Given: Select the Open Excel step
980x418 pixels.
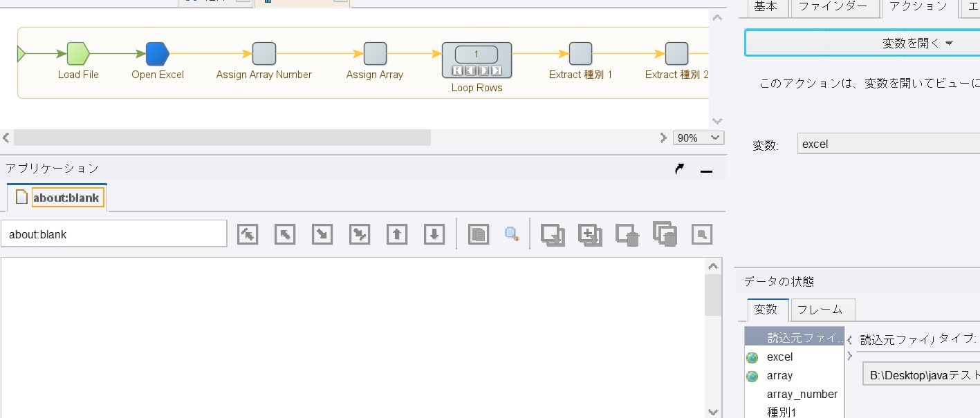Looking at the screenshot, I should point(158,53).
